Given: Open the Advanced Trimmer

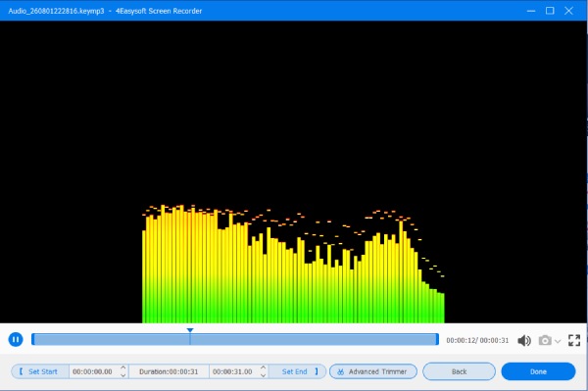Looking at the screenshot, I should (x=373, y=371).
